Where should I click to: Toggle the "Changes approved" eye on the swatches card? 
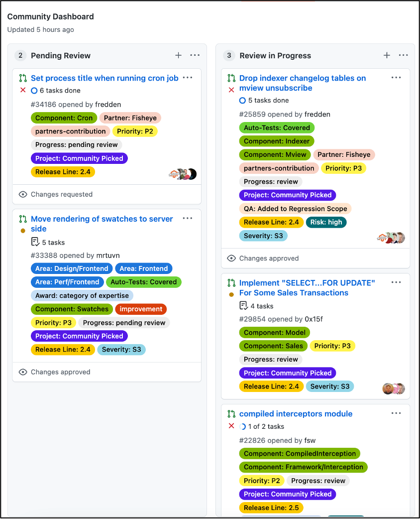coord(23,372)
